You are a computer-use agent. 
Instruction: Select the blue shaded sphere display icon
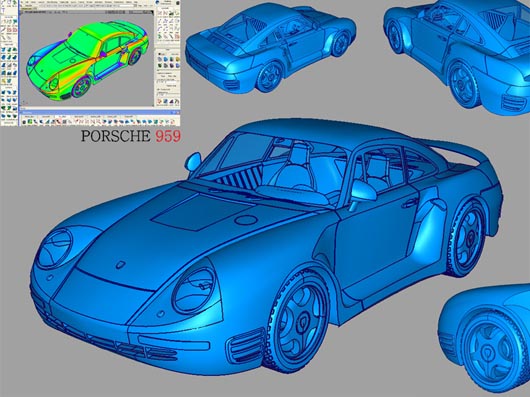(x=165, y=59)
